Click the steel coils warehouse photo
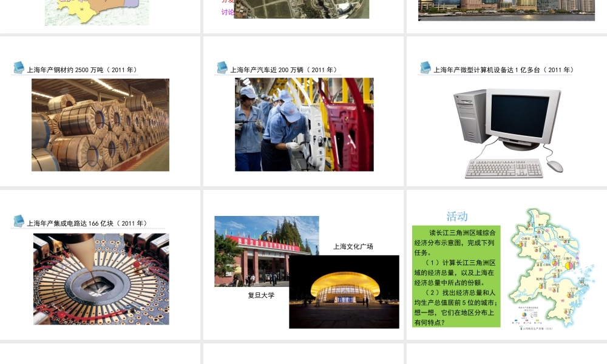This screenshot has width=607, height=364. click(x=100, y=125)
